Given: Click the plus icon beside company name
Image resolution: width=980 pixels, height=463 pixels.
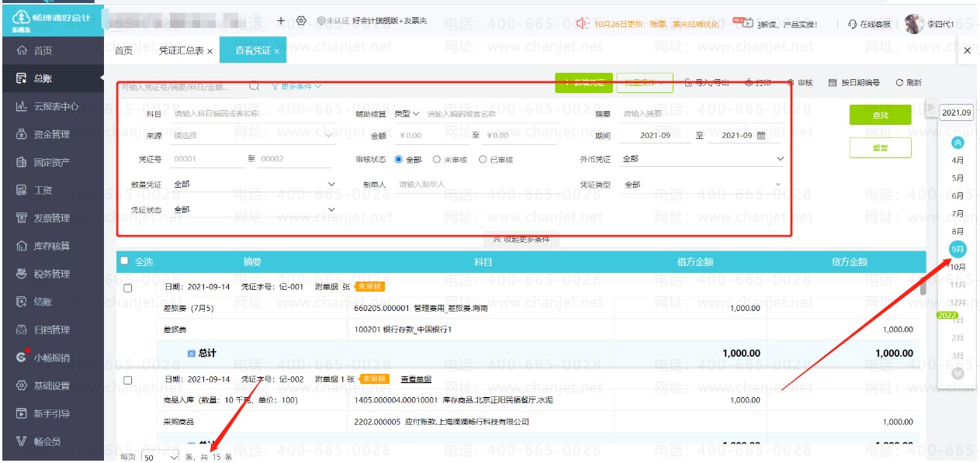Looking at the screenshot, I should click(x=281, y=21).
